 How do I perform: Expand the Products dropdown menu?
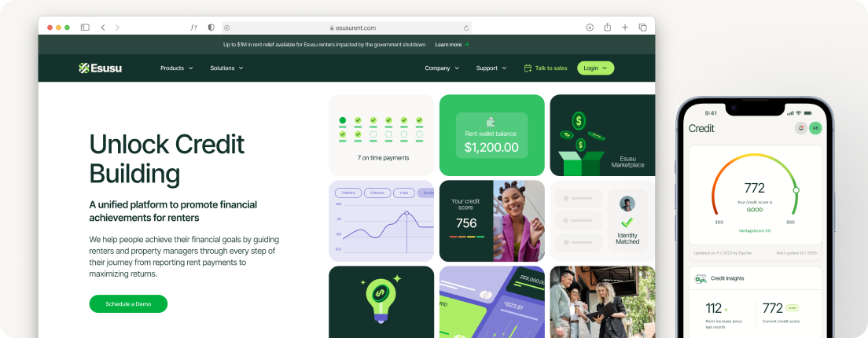[x=177, y=68]
